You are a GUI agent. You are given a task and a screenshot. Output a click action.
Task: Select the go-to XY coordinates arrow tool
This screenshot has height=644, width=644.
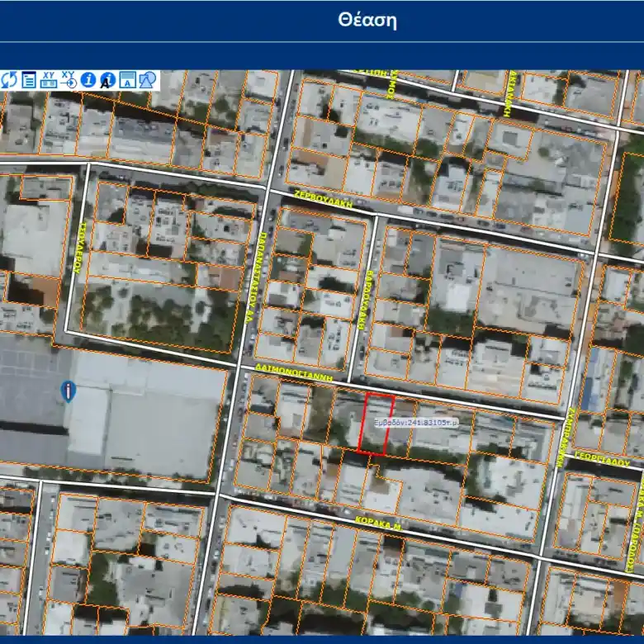69,80
